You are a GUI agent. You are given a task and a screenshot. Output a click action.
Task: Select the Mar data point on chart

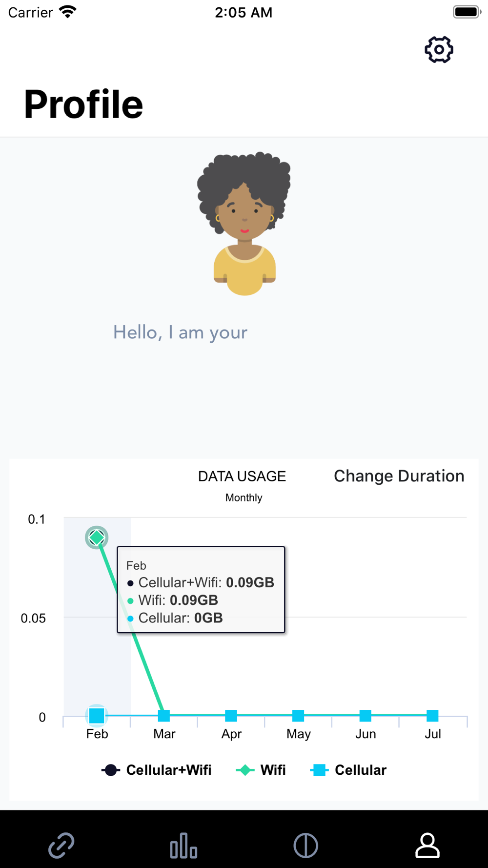point(164,716)
